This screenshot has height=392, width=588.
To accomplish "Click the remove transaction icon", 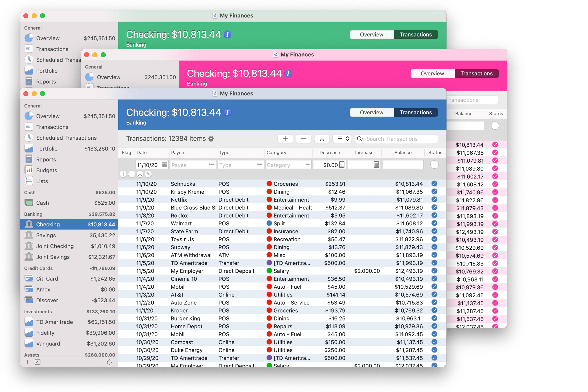I will click(303, 138).
